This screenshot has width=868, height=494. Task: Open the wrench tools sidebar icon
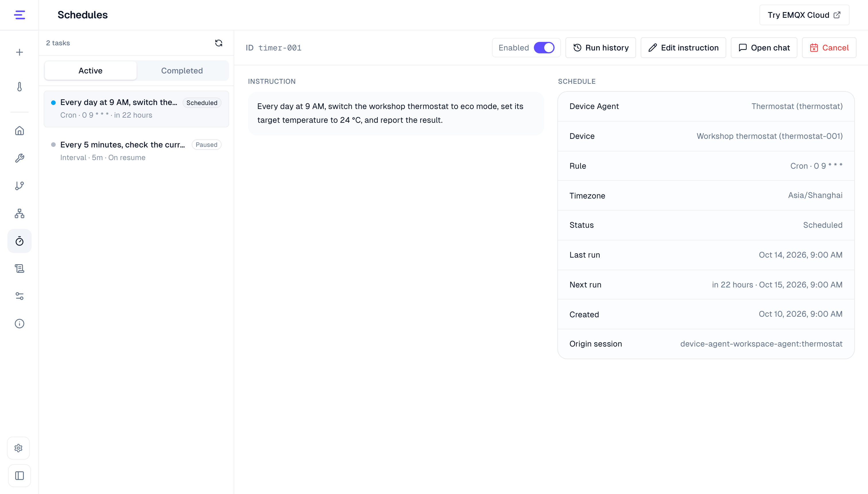[x=19, y=158]
